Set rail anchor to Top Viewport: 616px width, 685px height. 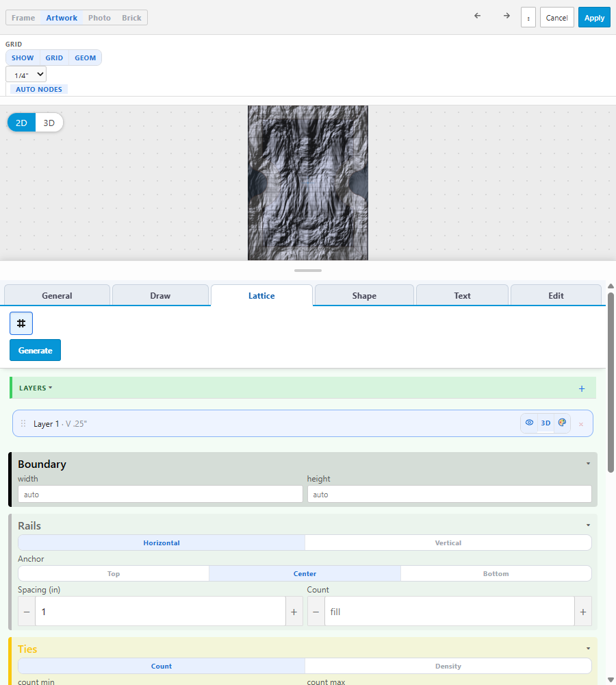(x=114, y=573)
